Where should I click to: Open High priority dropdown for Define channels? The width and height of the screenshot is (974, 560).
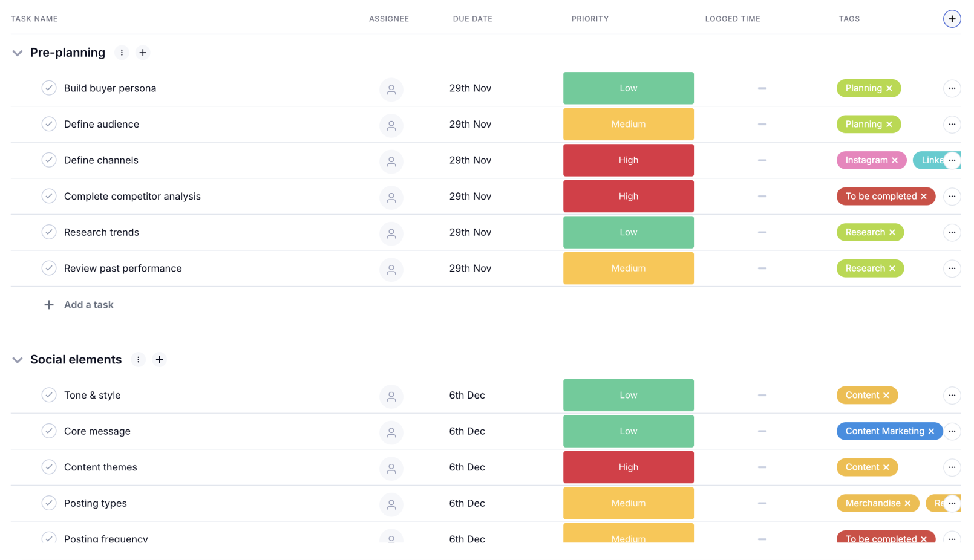click(x=628, y=160)
